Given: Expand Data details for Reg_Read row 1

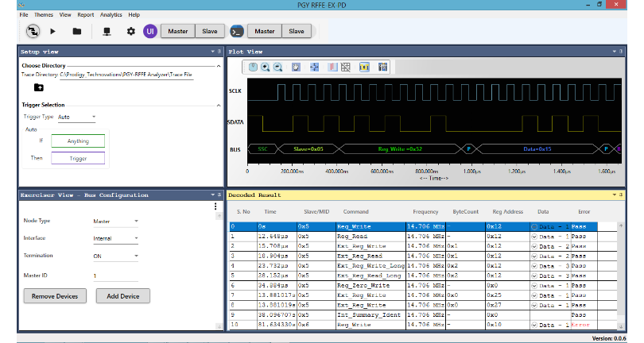Looking at the screenshot, I should (x=534, y=237).
